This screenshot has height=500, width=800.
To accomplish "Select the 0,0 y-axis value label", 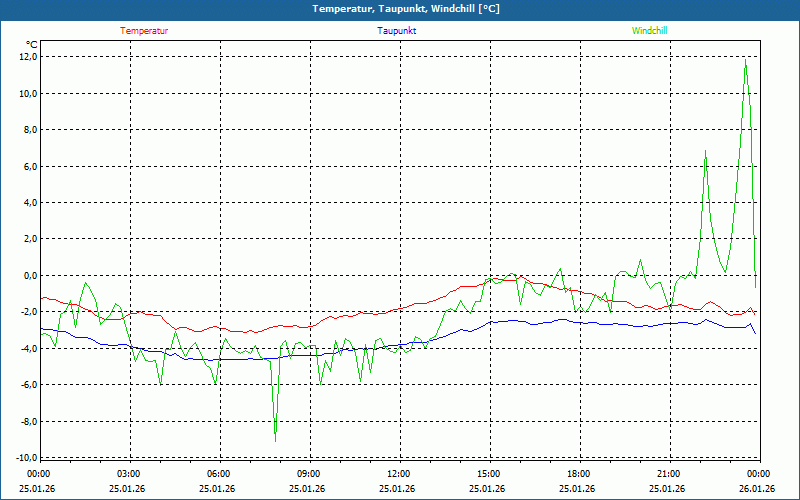I will (x=29, y=275).
